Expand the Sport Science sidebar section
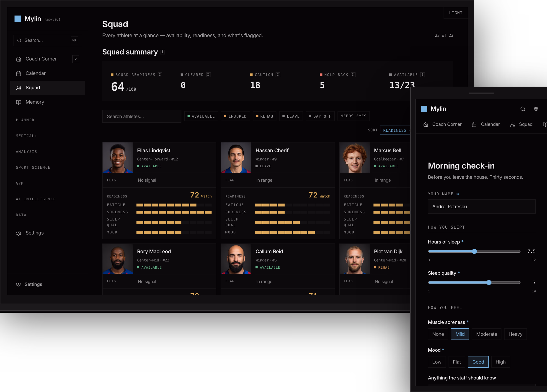Screen dimensions: 547x392 tap(33, 168)
